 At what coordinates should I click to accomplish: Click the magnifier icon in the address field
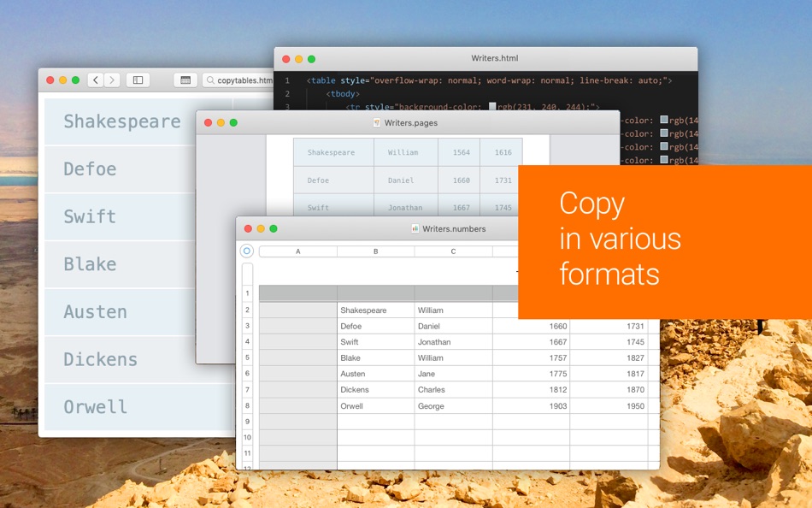click(210, 80)
